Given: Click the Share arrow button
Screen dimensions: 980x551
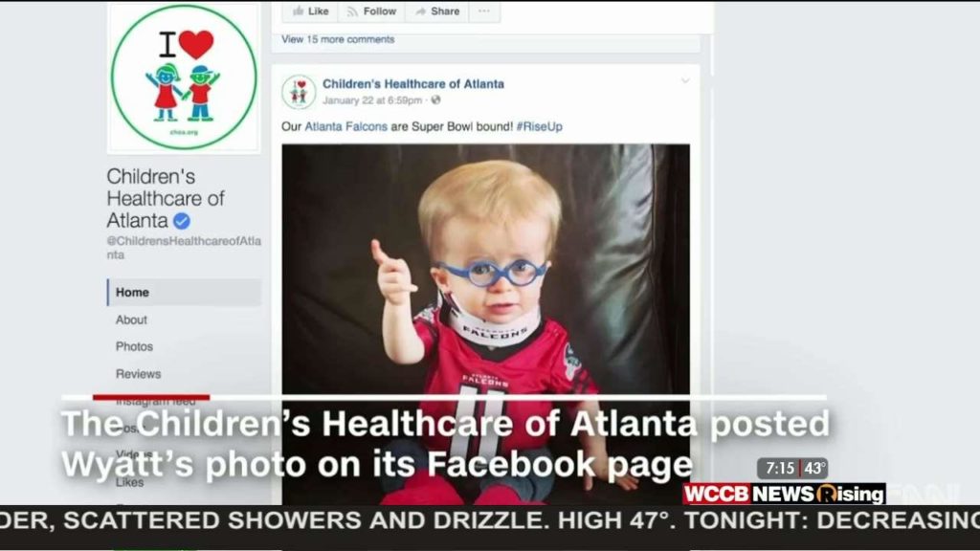Looking at the screenshot, I should 436,11.
